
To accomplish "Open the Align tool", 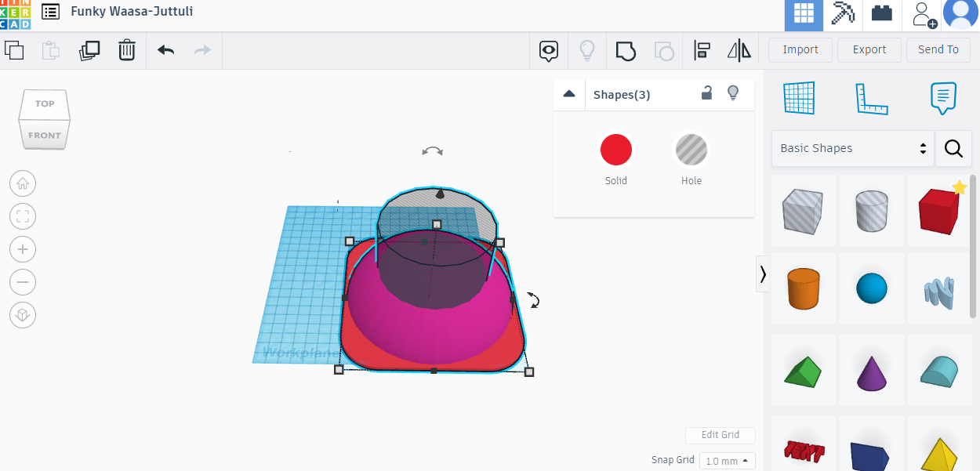I will 702,52.
